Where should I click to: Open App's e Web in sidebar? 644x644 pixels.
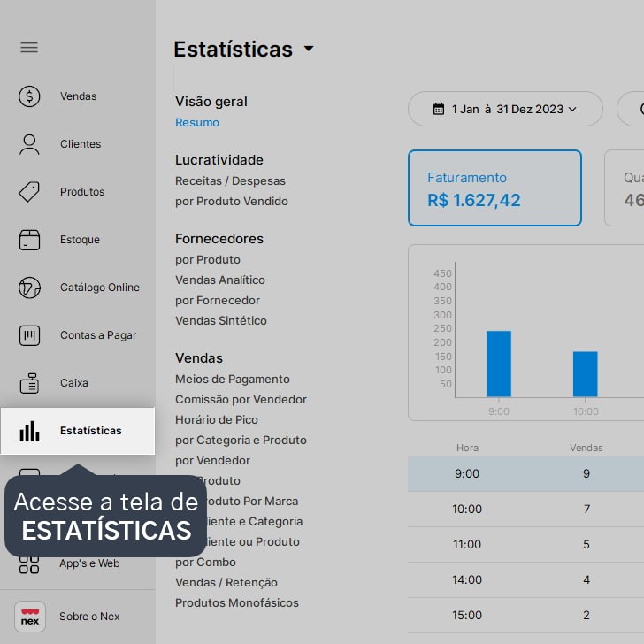point(89,563)
